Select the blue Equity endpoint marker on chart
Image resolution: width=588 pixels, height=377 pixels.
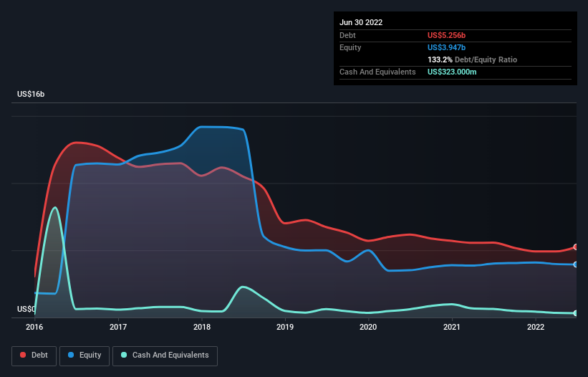[576, 264]
